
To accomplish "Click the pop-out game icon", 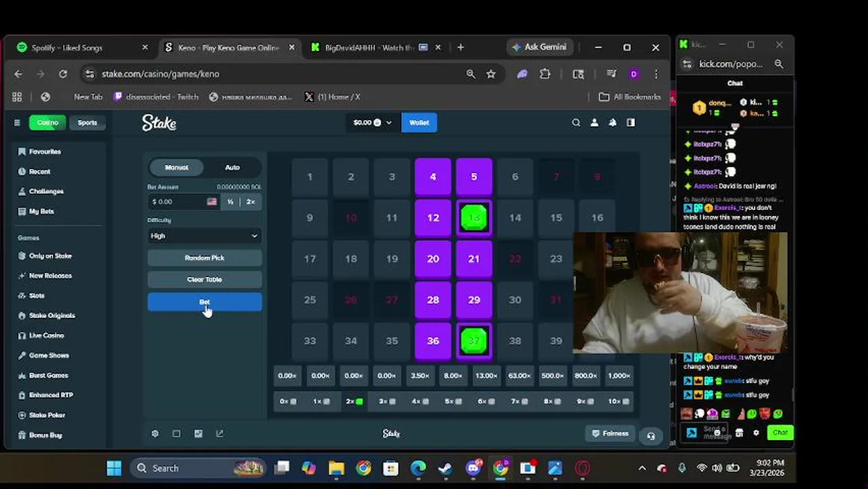I will (x=219, y=433).
